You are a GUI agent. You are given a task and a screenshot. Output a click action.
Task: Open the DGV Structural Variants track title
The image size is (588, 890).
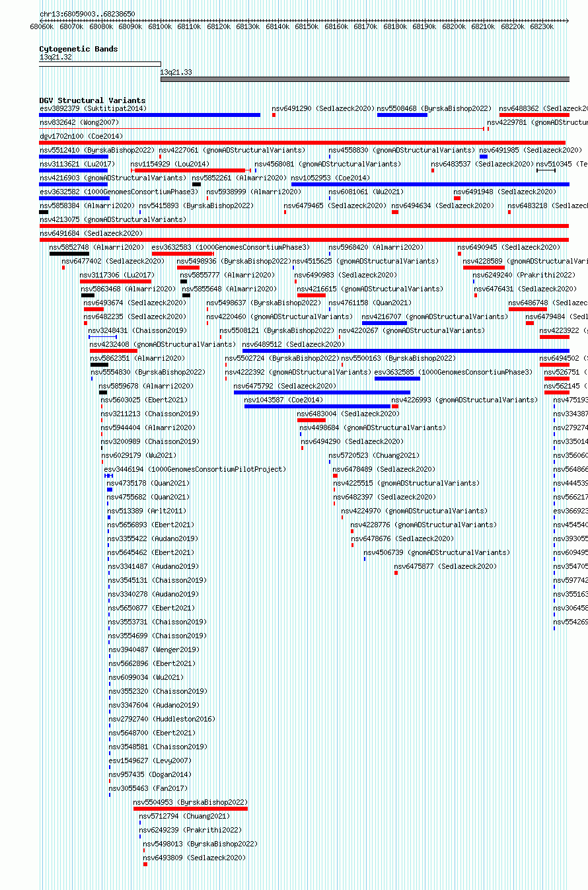(92, 101)
